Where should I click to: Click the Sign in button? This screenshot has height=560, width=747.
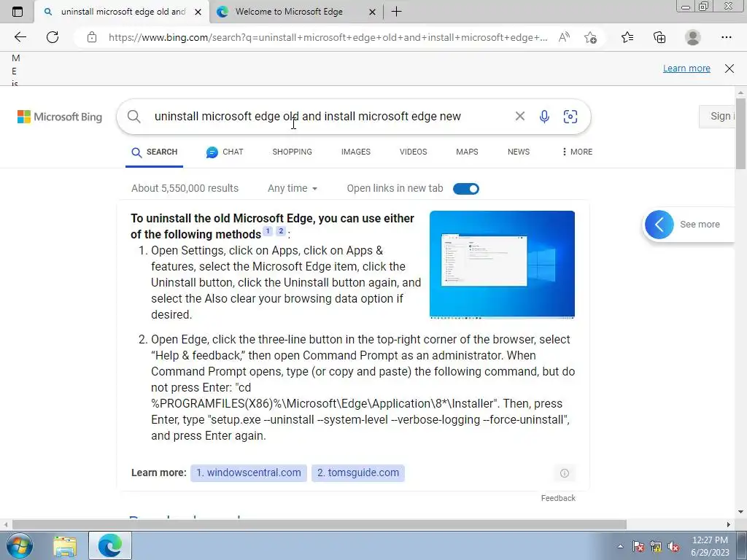tap(718, 116)
